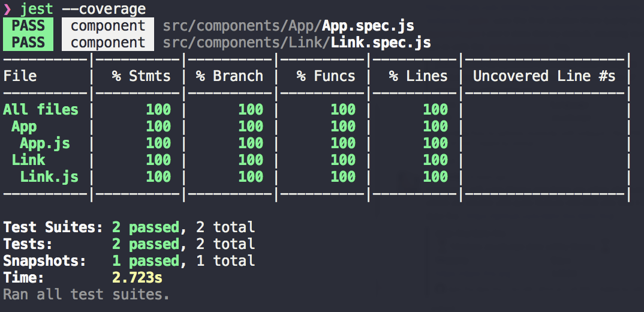Click the 2.723s time value
The width and height of the screenshot is (644, 312).
[x=137, y=278]
